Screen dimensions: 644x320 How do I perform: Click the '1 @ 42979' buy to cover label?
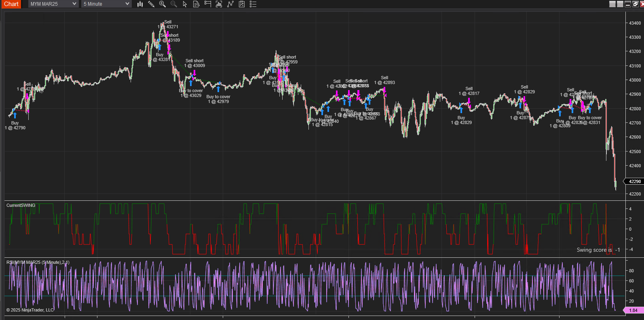(218, 101)
